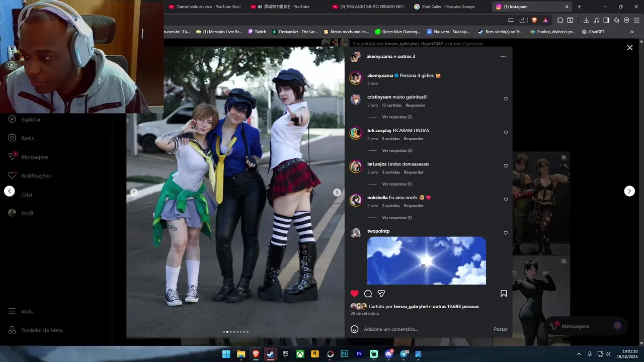This screenshot has height=362, width=644.
Task: Open the Twitch bookmark
Action: [257, 32]
